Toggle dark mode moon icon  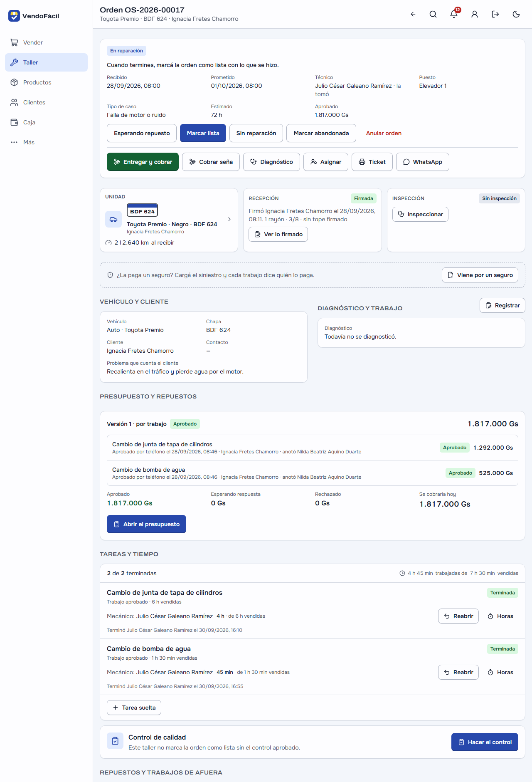click(x=516, y=14)
